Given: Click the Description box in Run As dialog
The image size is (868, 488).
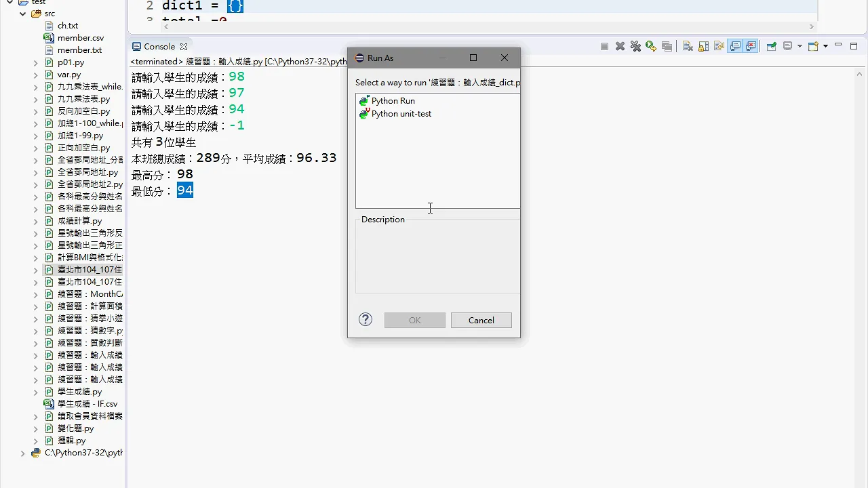Looking at the screenshot, I should click(x=437, y=256).
